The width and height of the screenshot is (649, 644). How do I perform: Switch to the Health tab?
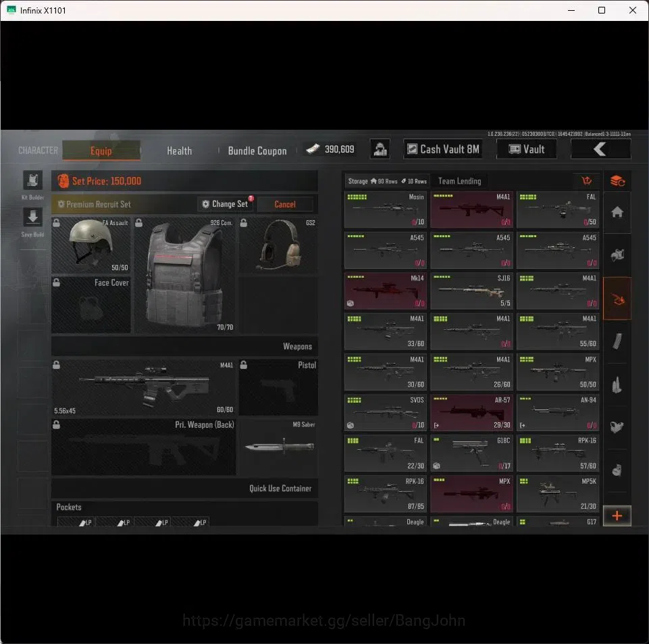[179, 151]
